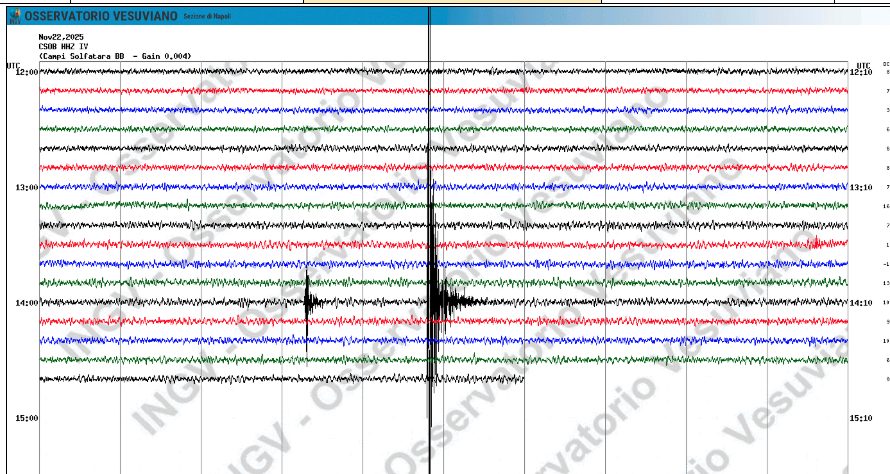Click the UTC label above 12:10

[863, 66]
